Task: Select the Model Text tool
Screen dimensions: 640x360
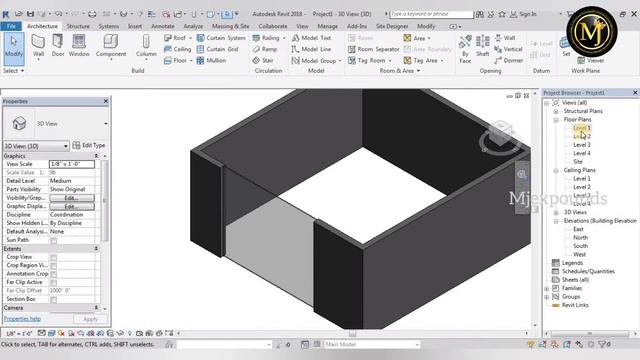Action: pos(311,38)
